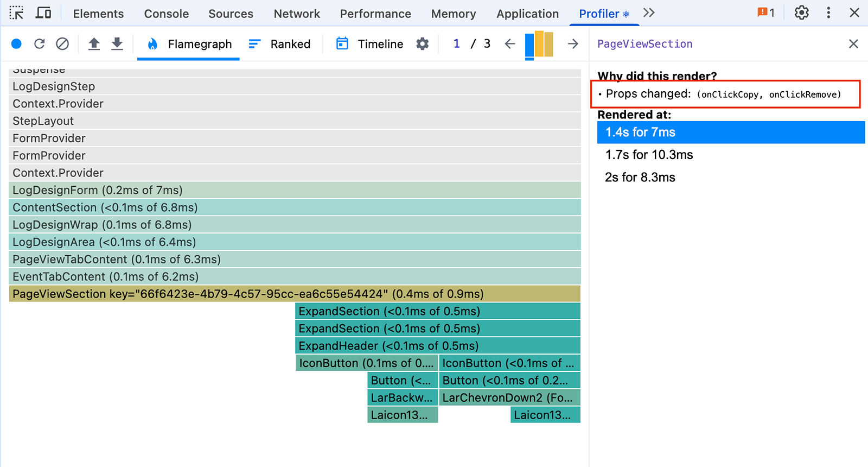
Task: Select the ContentSection flamegraph bar
Action: [295, 207]
